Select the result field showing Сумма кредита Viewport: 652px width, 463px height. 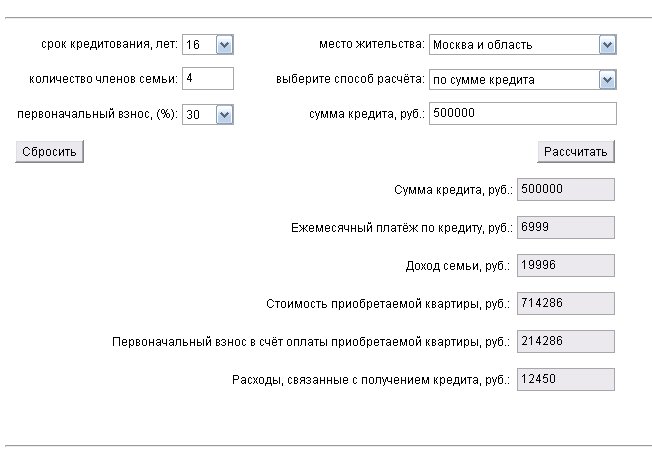pos(565,190)
